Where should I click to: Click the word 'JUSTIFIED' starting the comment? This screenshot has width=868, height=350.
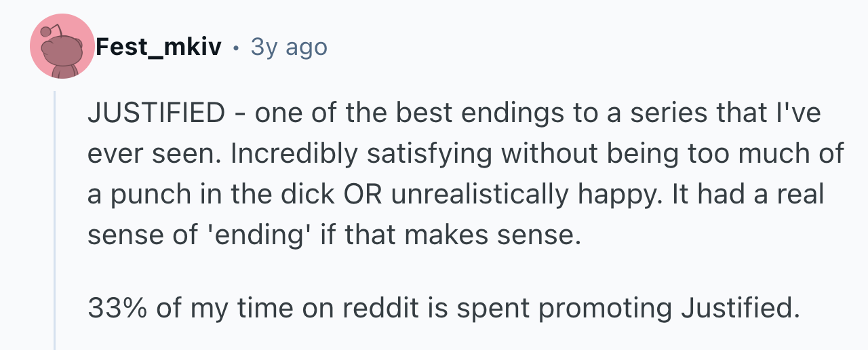(x=156, y=114)
